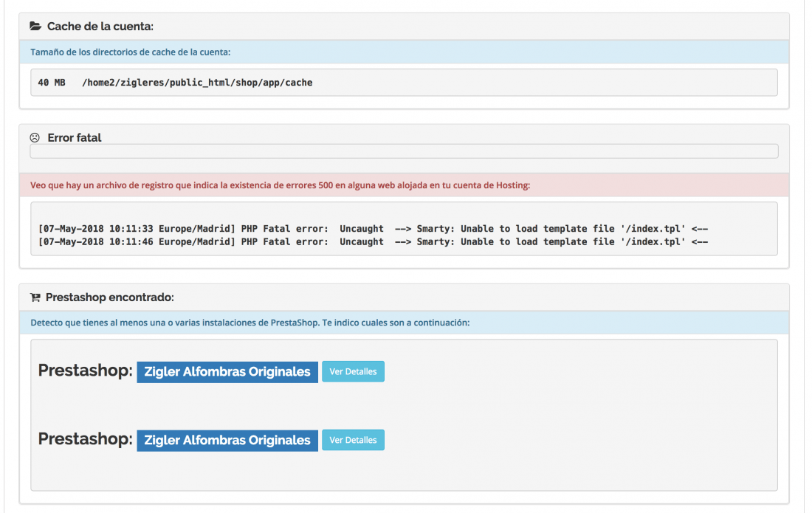Click the first large Prestashop: label
812x513 pixels.
coord(86,371)
